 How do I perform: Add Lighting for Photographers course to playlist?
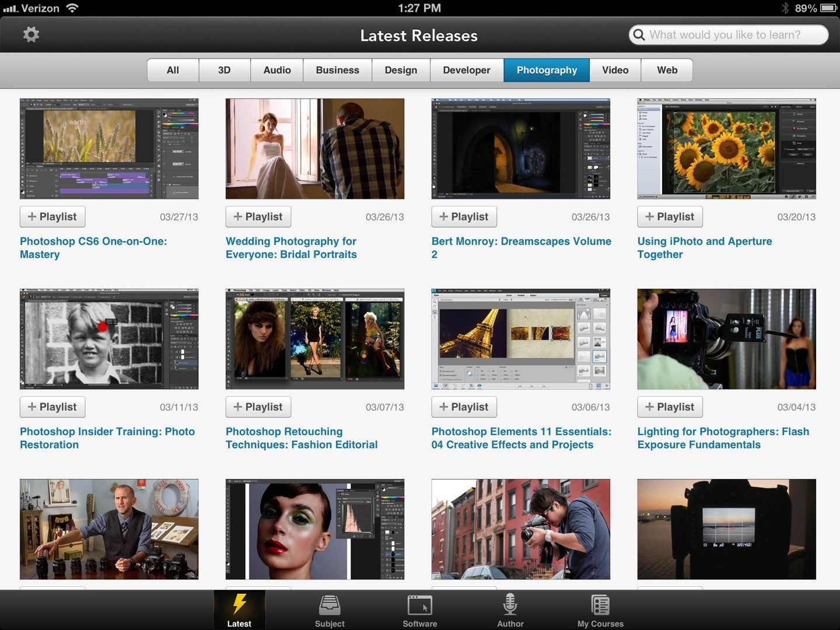670,407
